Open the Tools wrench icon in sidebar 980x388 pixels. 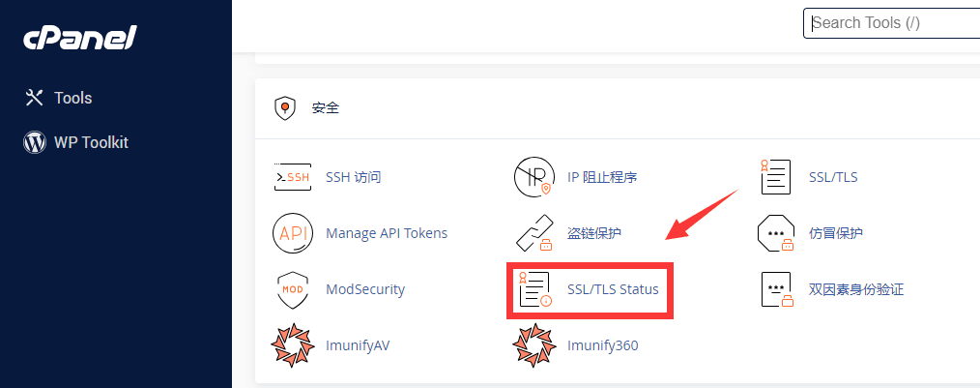[x=33, y=98]
